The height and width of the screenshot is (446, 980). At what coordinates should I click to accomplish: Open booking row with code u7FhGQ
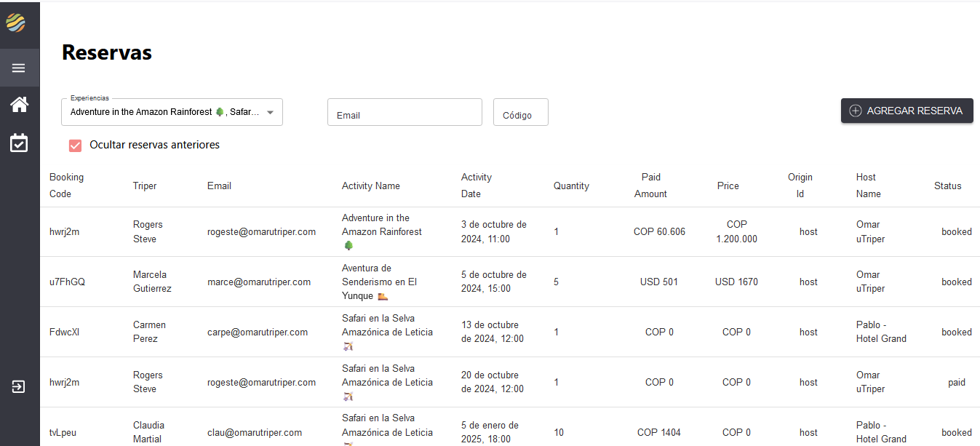pyautogui.click(x=67, y=282)
